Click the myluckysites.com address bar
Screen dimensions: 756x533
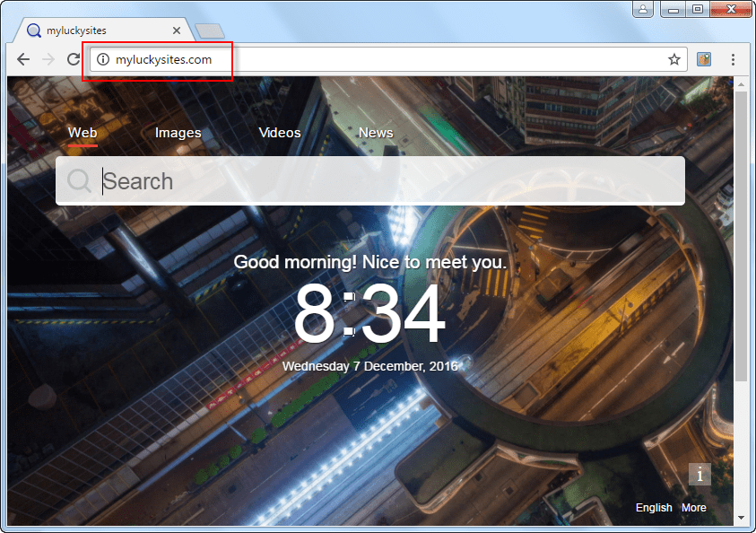coord(388,59)
